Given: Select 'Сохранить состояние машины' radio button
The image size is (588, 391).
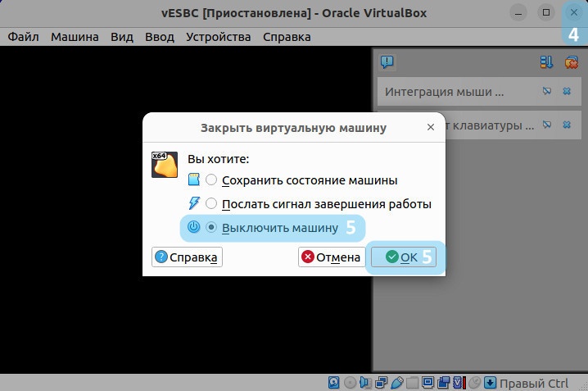Looking at the screenshot, I should click(211, 180).
